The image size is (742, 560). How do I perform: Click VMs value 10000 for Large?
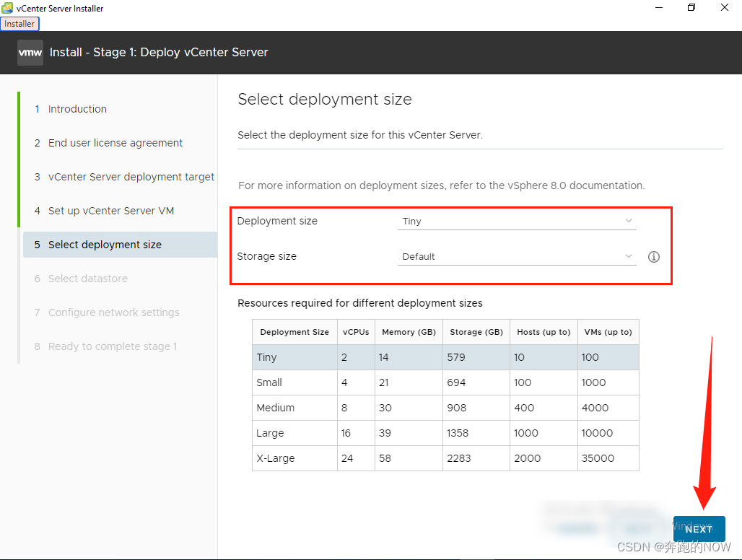tap(597, 433)
